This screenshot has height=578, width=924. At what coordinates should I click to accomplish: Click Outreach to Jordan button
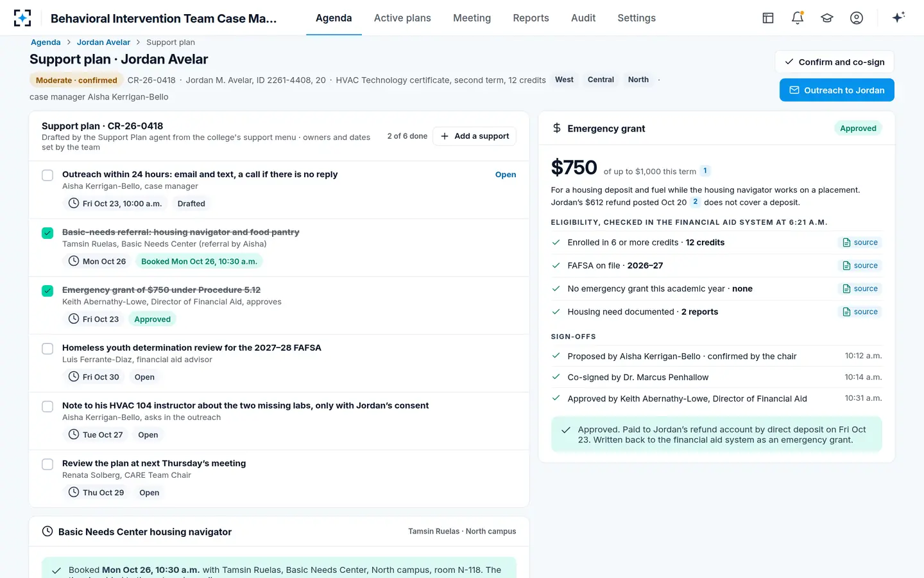(837, 91)
